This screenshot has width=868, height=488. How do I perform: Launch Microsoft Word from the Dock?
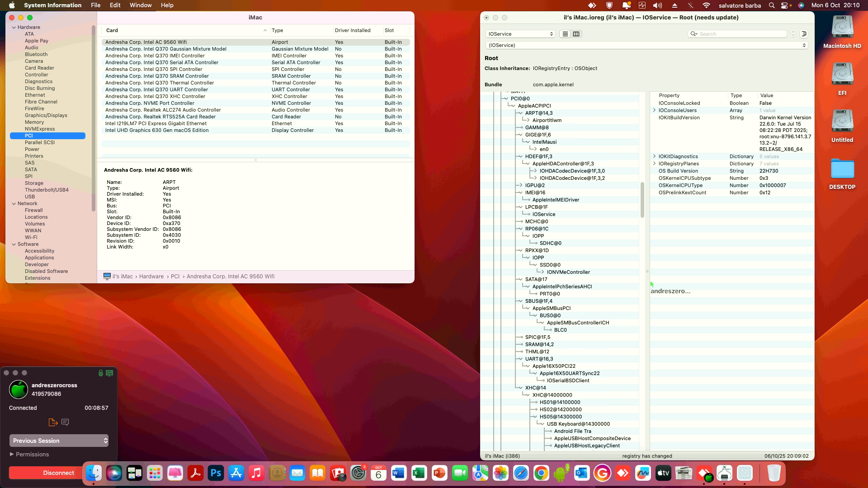399,473
